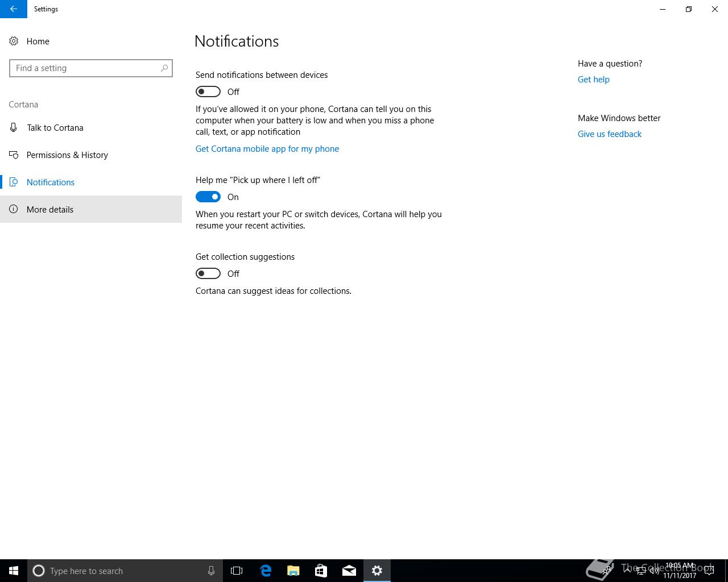Click the Cortana category label in sidebar

click(x=23, y=105)
